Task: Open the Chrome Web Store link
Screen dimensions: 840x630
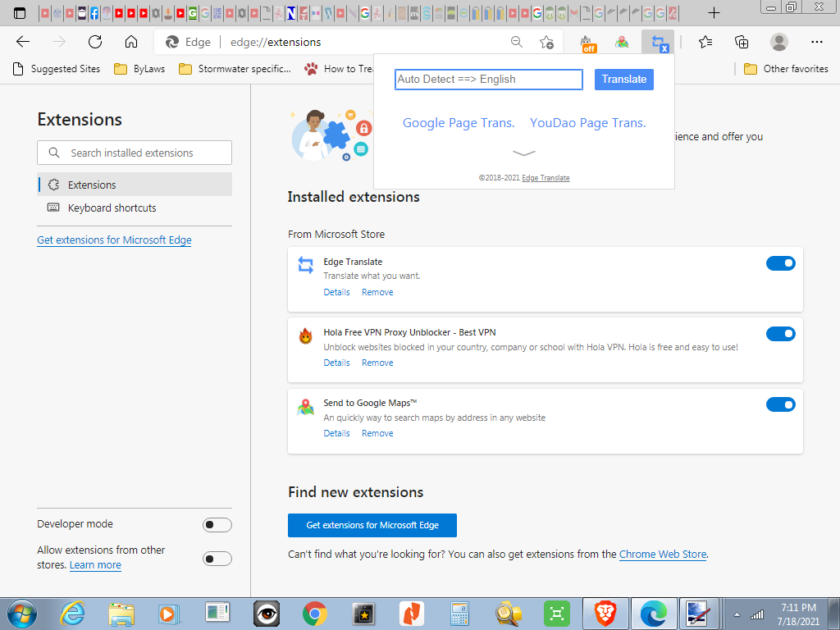Action: [x=662, y=555]
